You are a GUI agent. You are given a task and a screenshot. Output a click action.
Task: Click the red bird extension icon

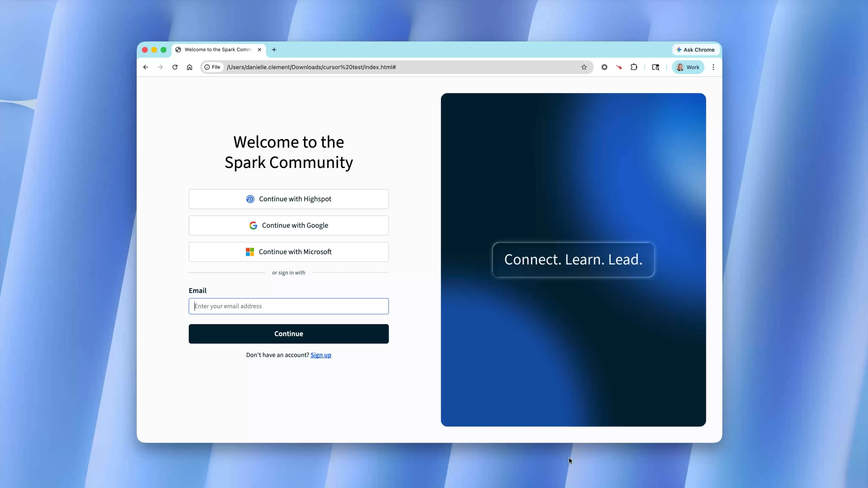[x=619, y=67]
